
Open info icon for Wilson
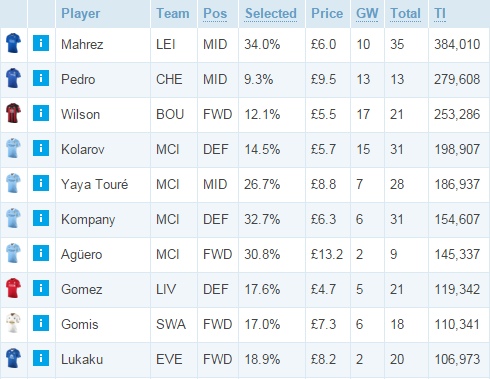pyautogui.click(x=41, y=113)
